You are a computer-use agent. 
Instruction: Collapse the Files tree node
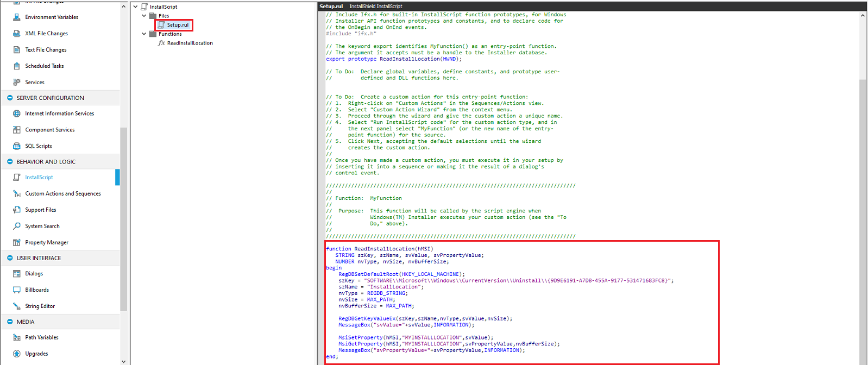click(x=144, y=16)
